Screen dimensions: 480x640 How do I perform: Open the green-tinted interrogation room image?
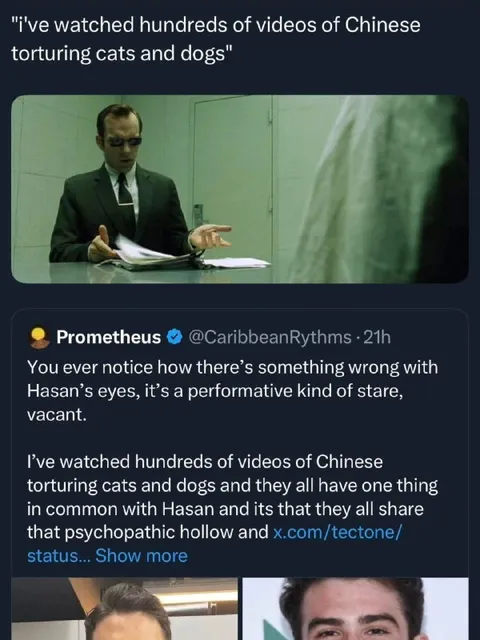[240, 189]
